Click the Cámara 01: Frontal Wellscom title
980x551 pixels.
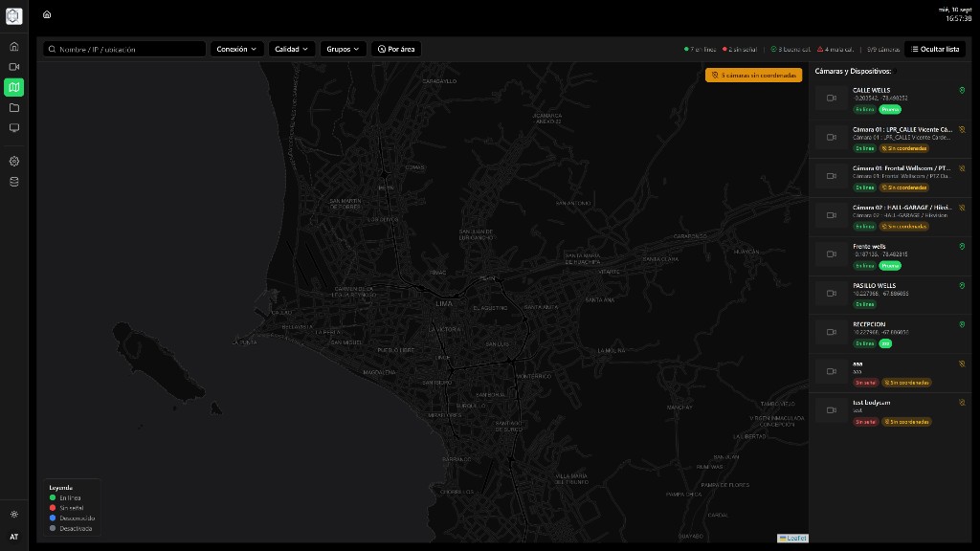pyautogui.click(x=902, y=168)
